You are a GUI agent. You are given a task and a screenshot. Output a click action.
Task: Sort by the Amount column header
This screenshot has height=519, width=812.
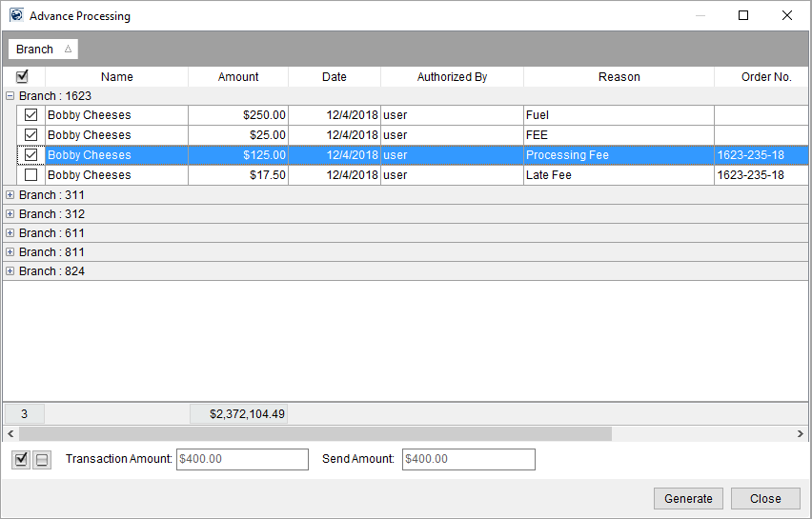point(238,77)
